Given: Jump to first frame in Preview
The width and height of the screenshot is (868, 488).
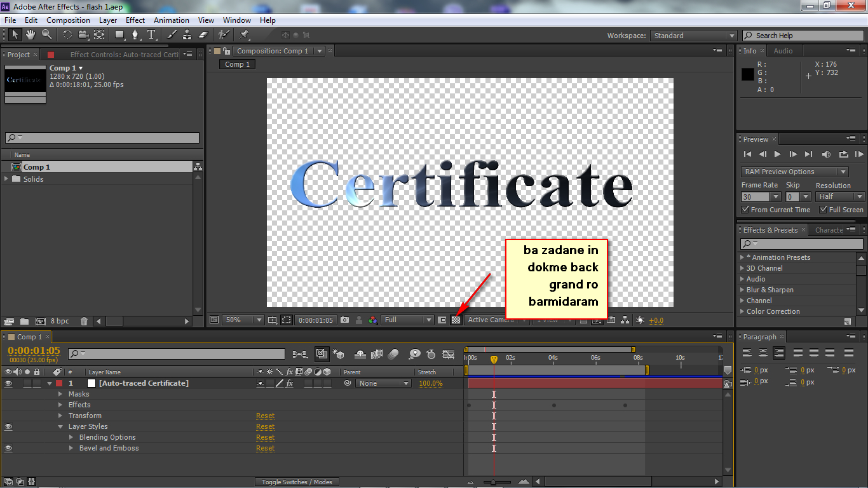Looking at the screenshot, I should pyautogui.click(x=747, y=154).
